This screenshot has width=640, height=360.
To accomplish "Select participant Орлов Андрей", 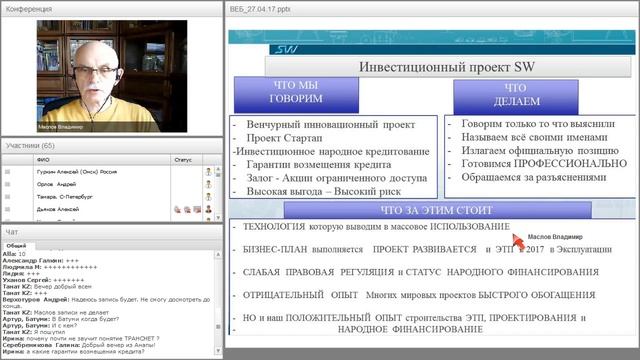I will [56, 184].
